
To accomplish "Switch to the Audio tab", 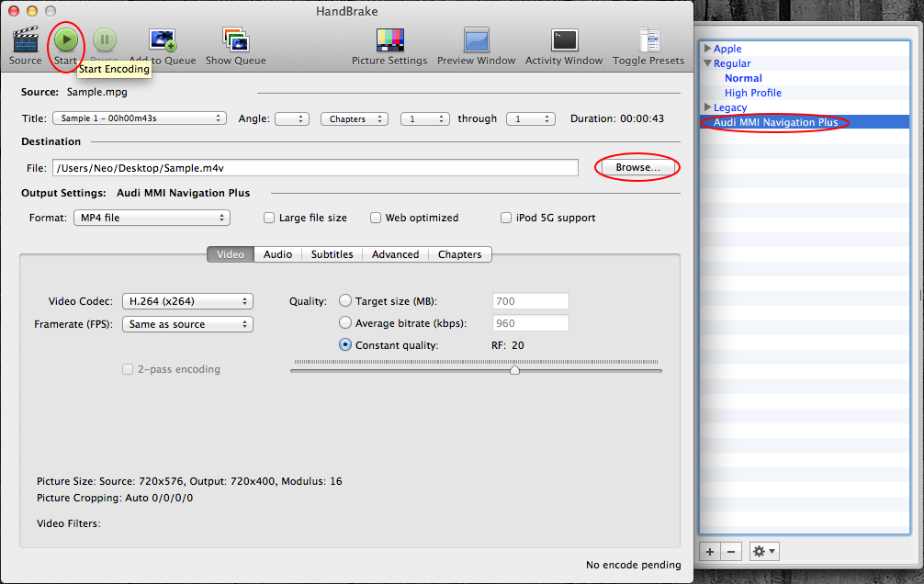I will [x=277, y=254].
